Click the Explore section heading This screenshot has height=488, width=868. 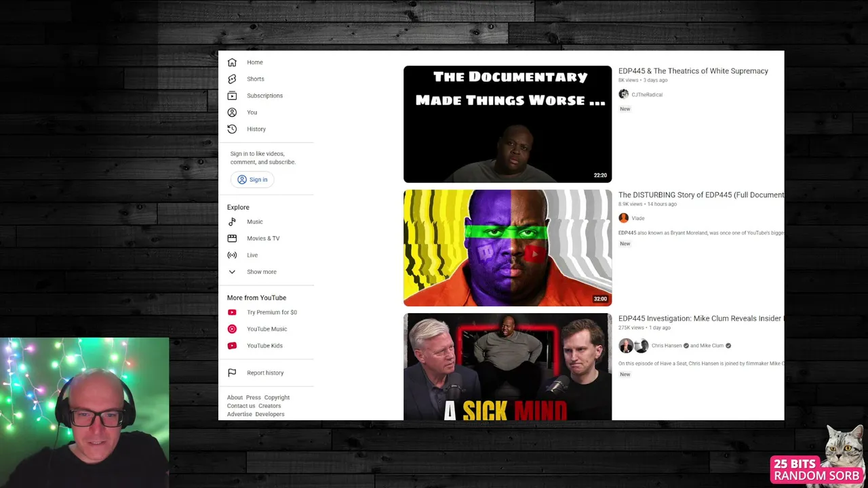[238, 207]
